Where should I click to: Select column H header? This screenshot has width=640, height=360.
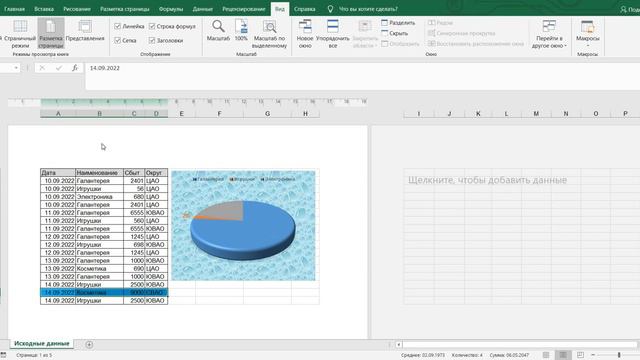point(305,114)
